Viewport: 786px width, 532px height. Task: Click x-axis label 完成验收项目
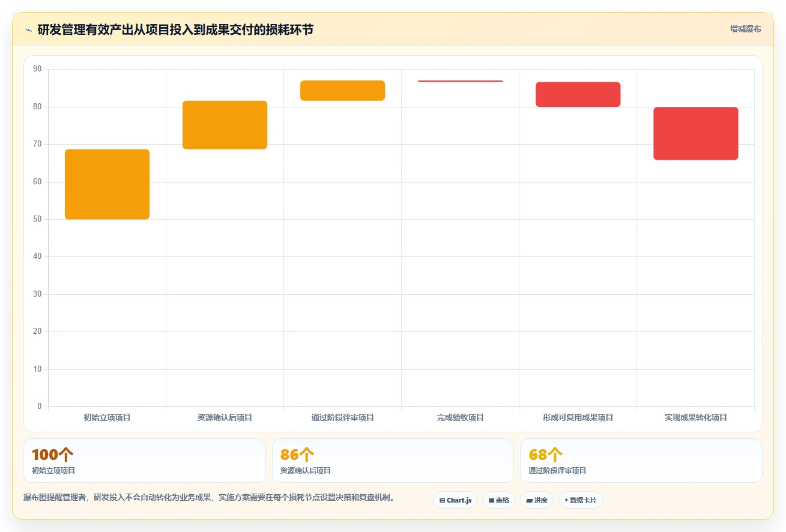point(460,417)
